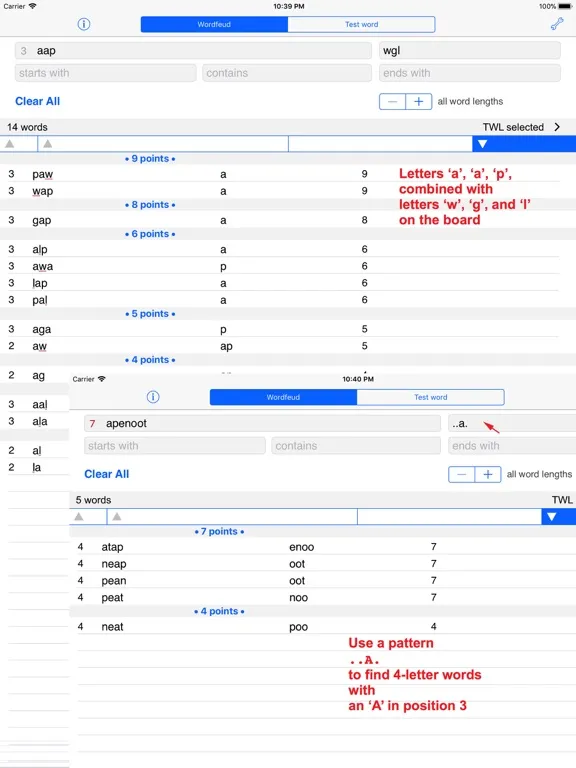
Task: Decrease word length with top minus button
Action: click(x=392, y=101)
